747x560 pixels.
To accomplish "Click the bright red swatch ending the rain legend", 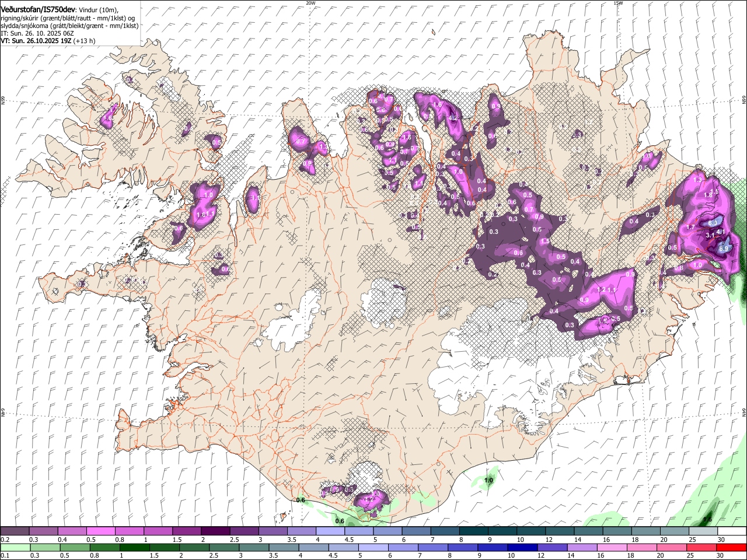I will (x=731, y=548).
